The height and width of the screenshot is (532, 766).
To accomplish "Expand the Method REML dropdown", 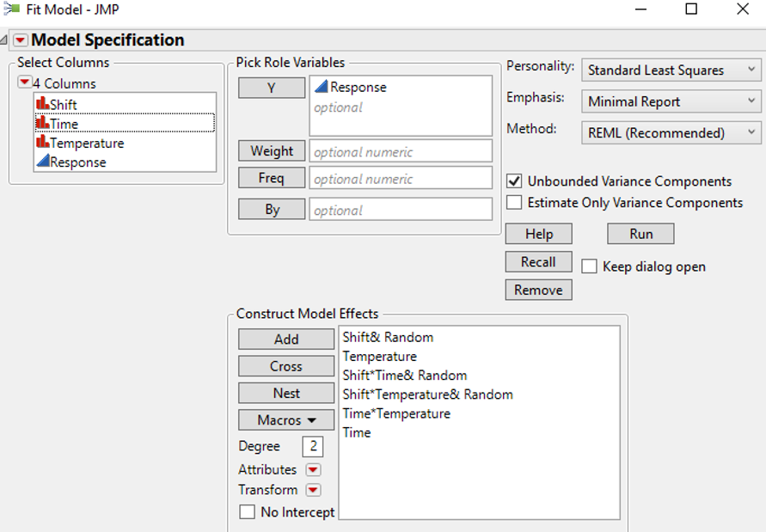I will click(671, 133).
